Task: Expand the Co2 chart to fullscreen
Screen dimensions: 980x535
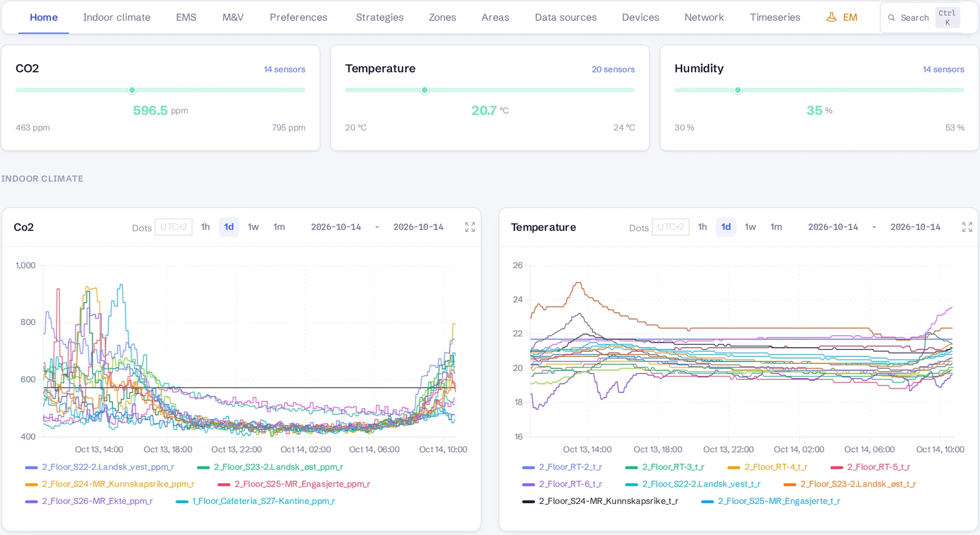Action: point(470,227)
